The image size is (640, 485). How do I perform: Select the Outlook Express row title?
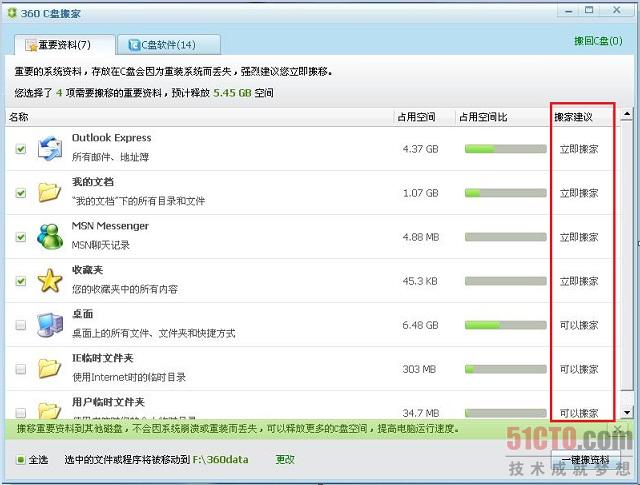click(111, 138)
